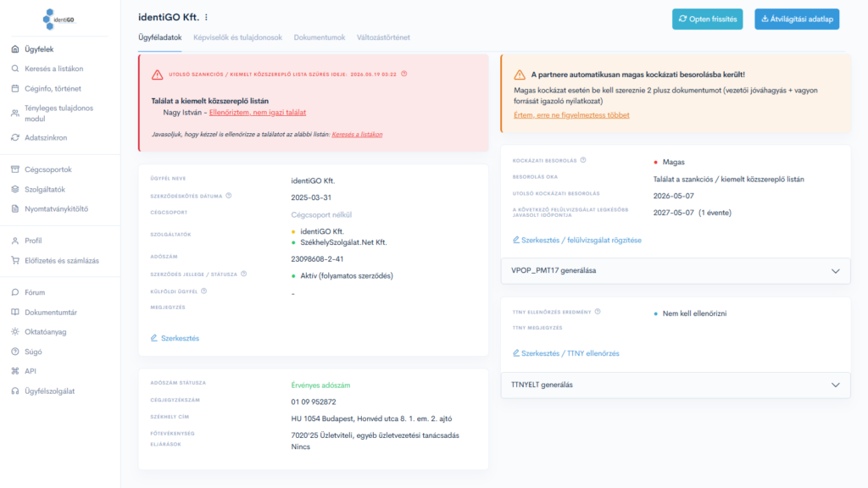
Task: Open the Képviselők és tulajdonosok tab
Action: (237, 37)
